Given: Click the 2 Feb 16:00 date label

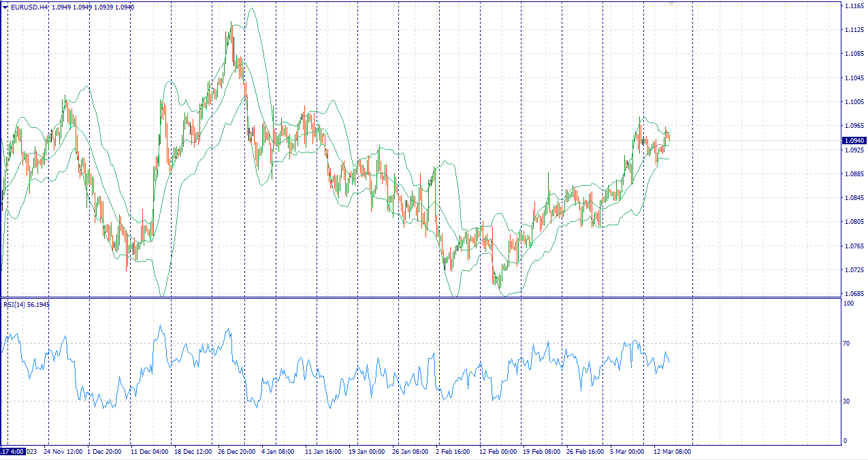Looking at the screenshot, I should 452,451.
